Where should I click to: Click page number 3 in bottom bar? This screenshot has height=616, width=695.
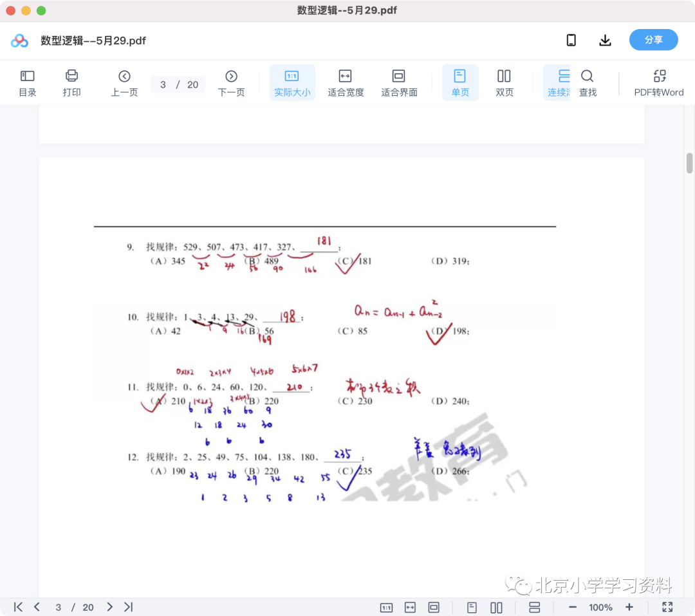(58, 607)
